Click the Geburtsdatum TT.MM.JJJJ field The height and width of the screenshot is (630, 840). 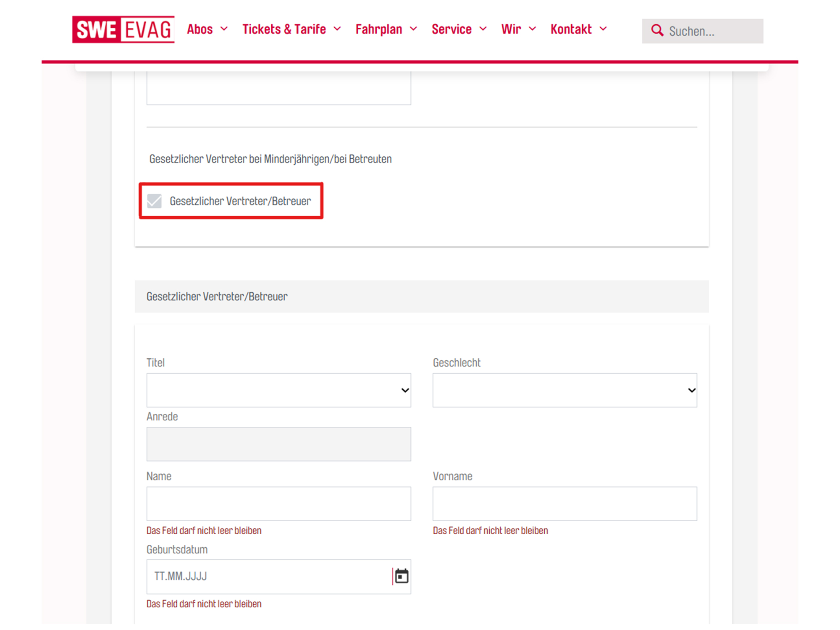260,576
